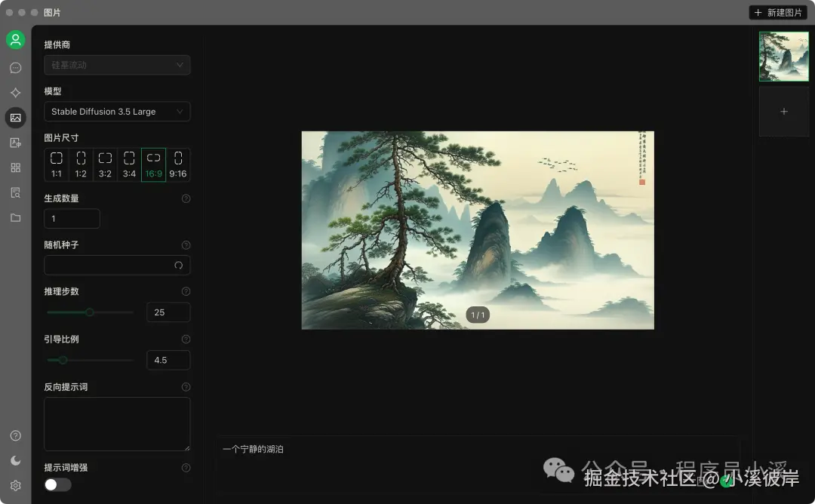The width and height of the screenshot is (815, 504).
Task: Select the 1:1 aspect ratio option
Action: (x=56, y=164)
